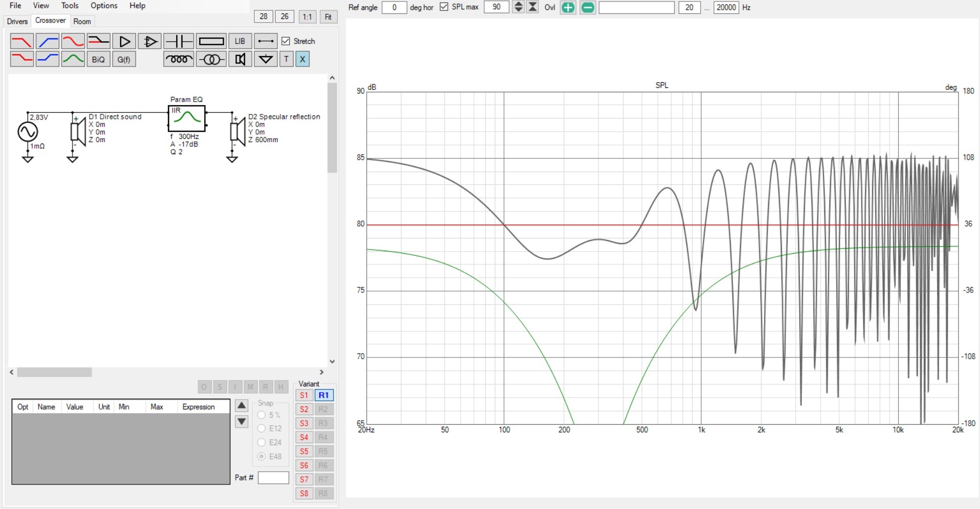This screenshot has height=509, width=980.
Task: Open the Help menu
Action: (137, 6)
